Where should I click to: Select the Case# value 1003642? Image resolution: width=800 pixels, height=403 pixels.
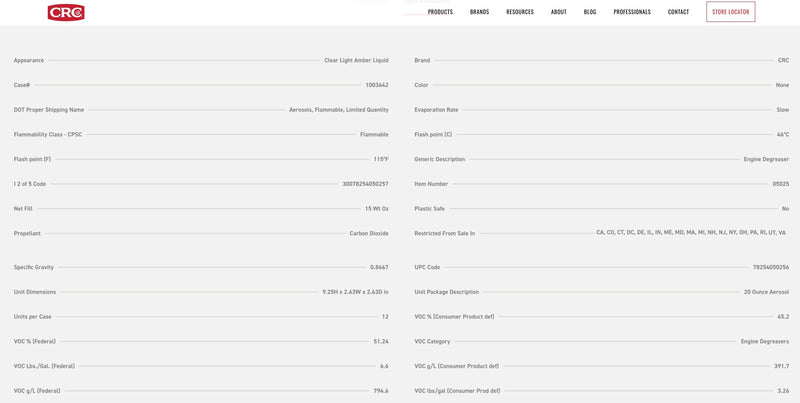377,85
